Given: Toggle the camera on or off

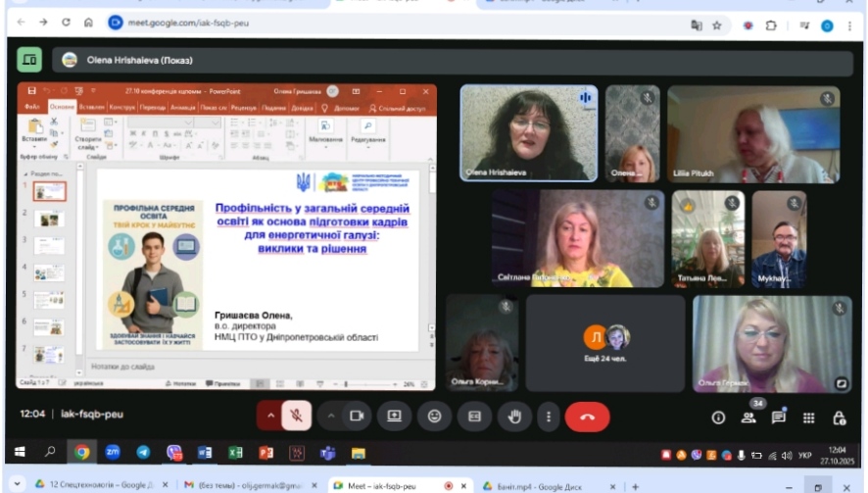Looking at the screenshot, I should tap(357, 416).
